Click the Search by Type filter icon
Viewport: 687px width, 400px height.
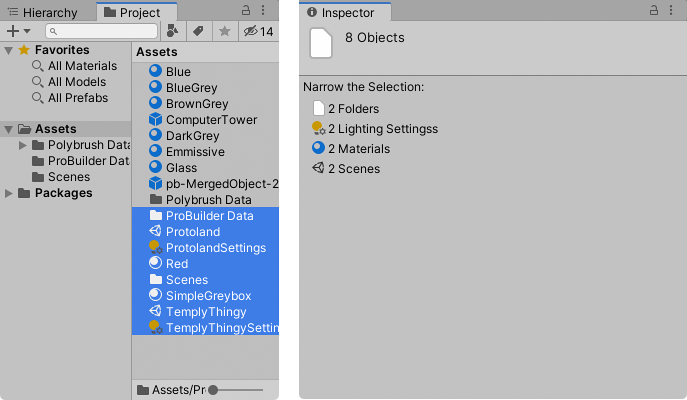(173, 31)
